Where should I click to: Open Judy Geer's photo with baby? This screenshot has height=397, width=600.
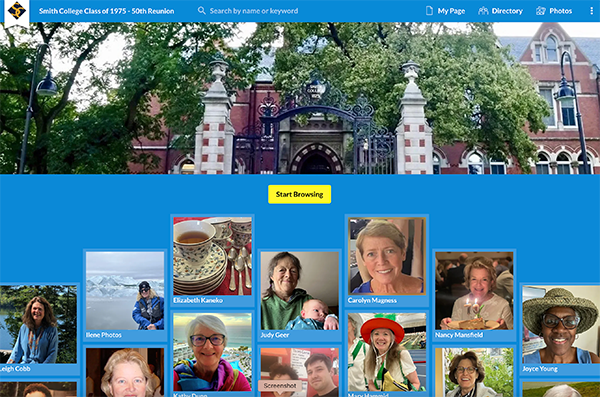tap(300, 291)
